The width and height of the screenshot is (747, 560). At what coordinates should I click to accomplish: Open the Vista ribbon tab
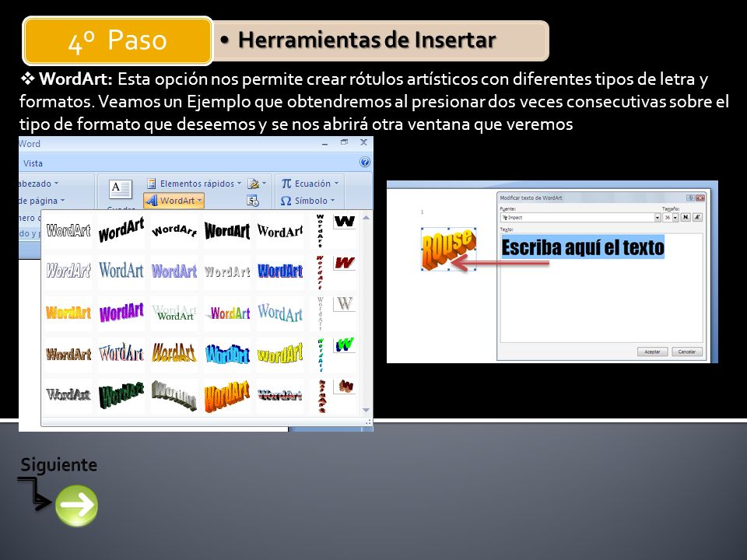click(x=33, y=163)
